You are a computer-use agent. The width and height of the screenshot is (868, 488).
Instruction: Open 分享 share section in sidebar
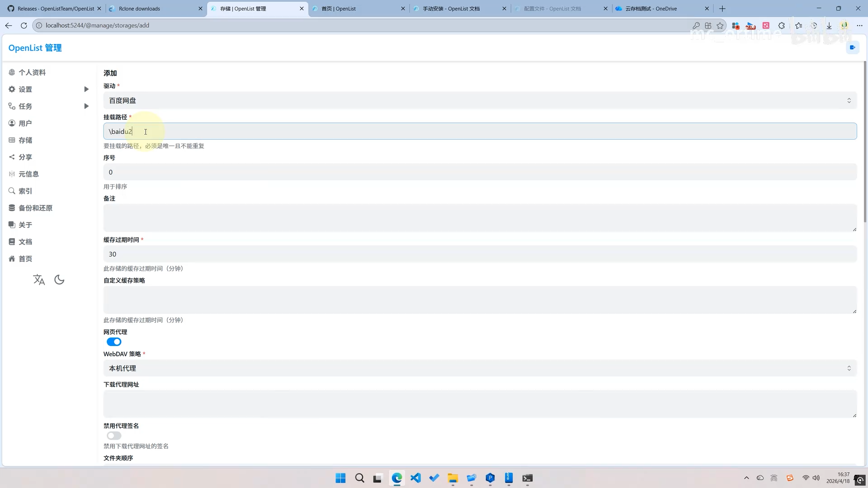[x=25, y=157]
